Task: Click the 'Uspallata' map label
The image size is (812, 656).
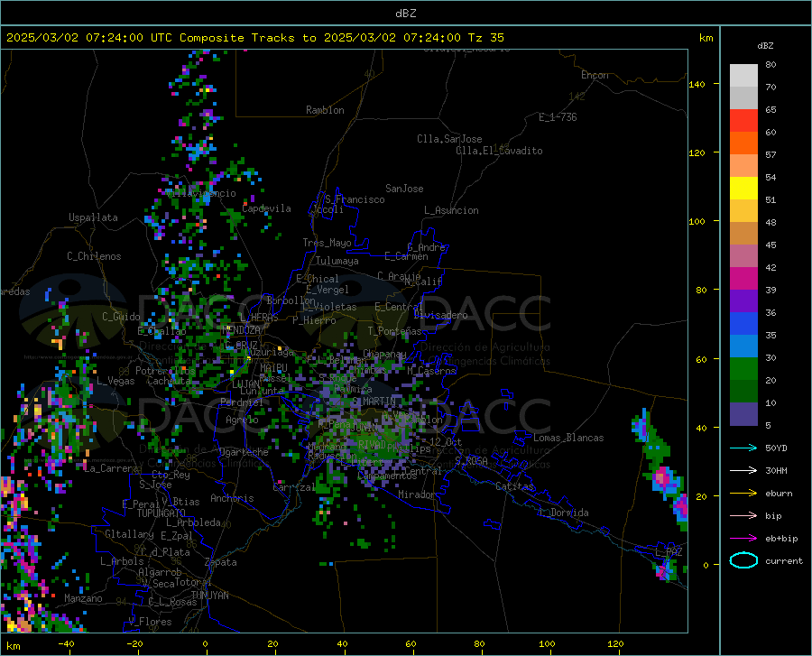Action: [93, 217]
